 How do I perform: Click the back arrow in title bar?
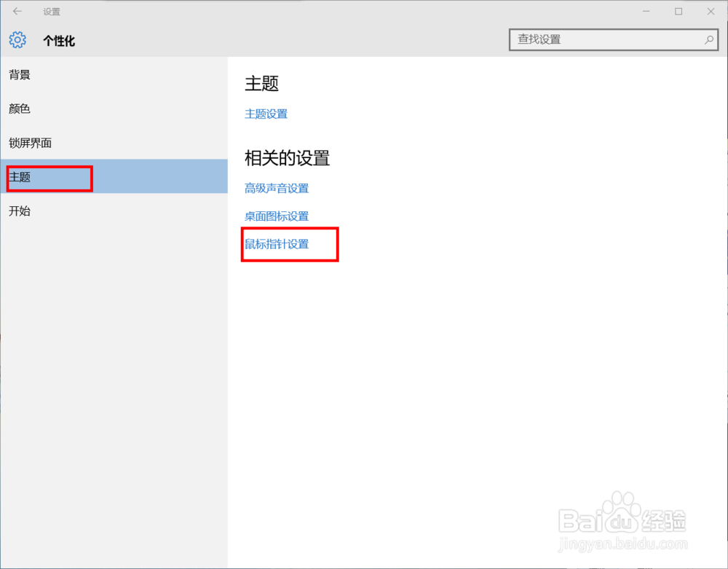coord(17,11)
